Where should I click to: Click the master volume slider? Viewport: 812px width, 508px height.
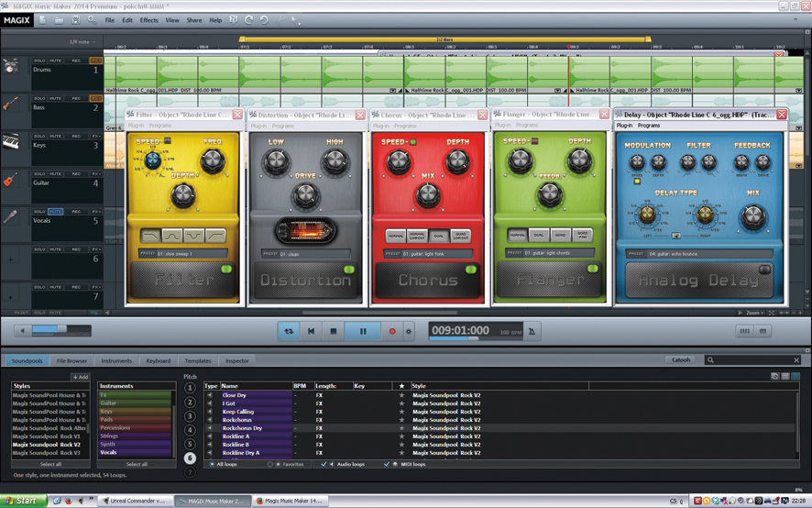pyautogui.click(x=61, y=330)
